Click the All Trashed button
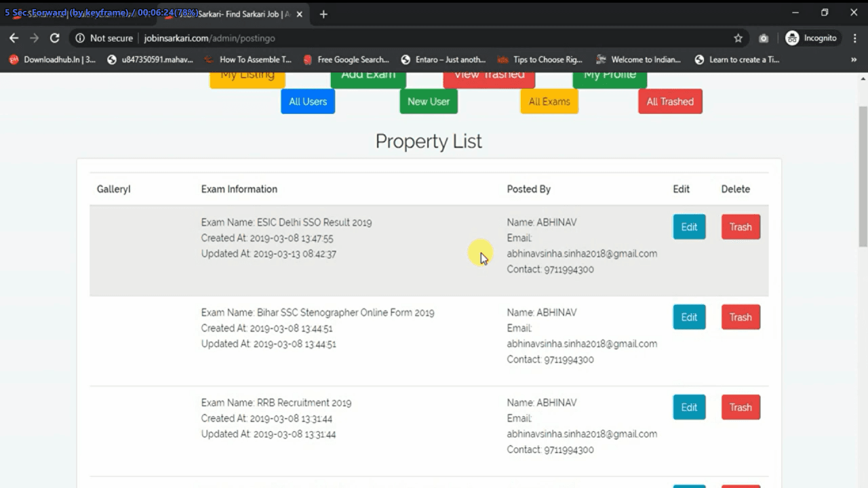 pos(670,102)
